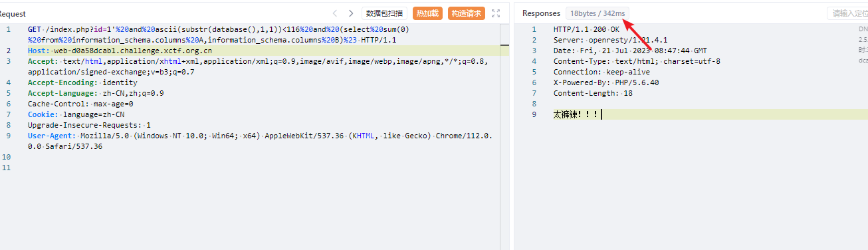Viewport: 868px width, 250px height.
Task: Click the Content-Length: 18 response header
Action: coord(593,93)
